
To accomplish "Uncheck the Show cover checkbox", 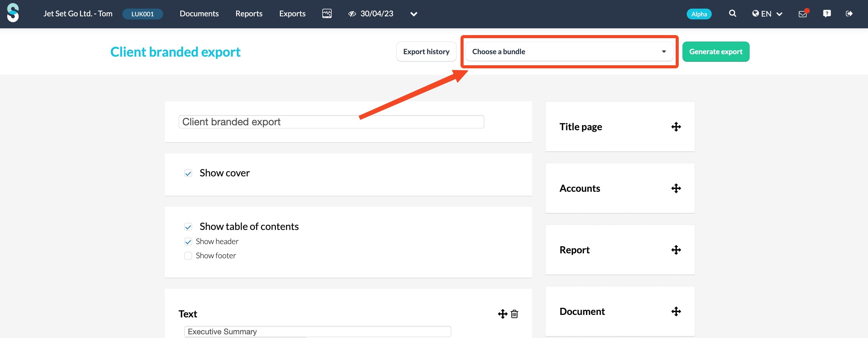I will [188, 173].
